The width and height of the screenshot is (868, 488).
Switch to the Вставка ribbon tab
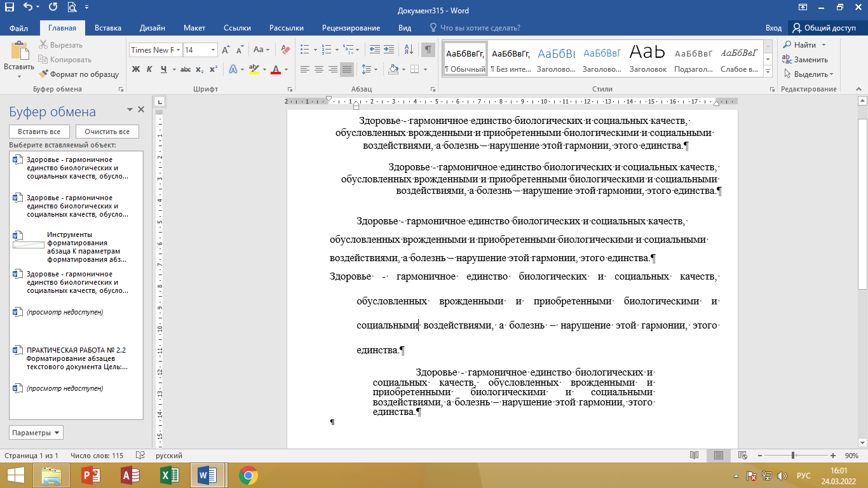click(108, 28)
